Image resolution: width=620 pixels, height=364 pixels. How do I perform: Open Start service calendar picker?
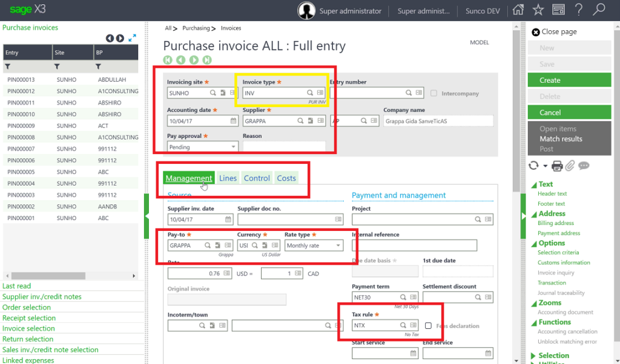click(413, 353)
